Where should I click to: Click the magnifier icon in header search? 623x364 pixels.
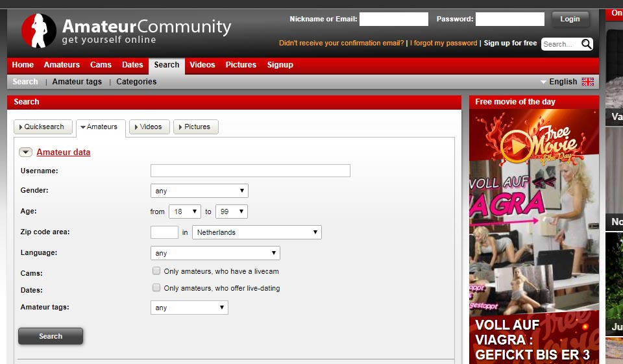pos(586,44)
